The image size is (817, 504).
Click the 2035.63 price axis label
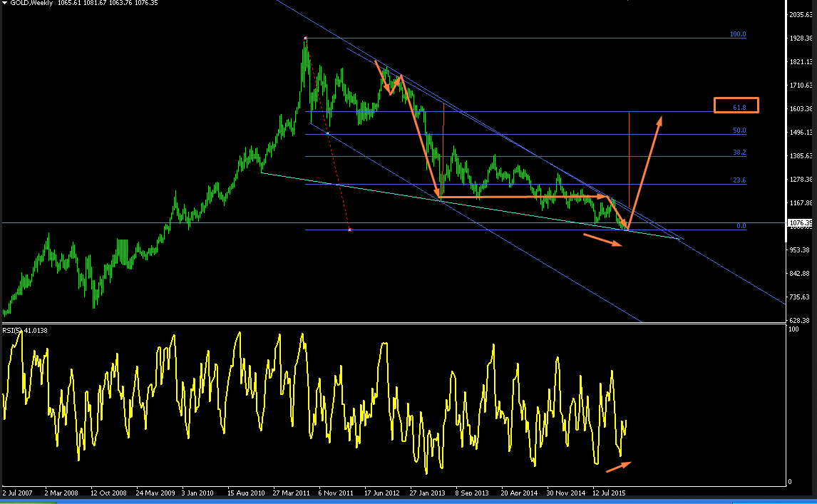801,14
